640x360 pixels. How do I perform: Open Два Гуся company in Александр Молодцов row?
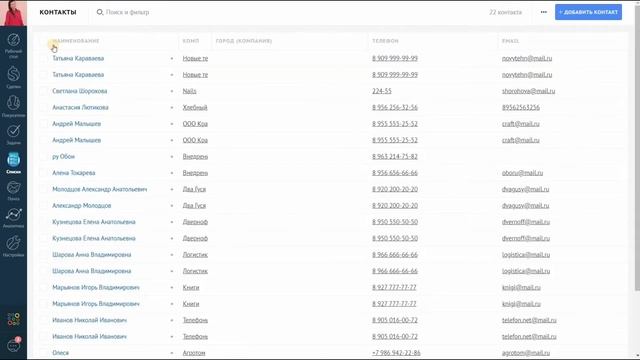[194, 205]
